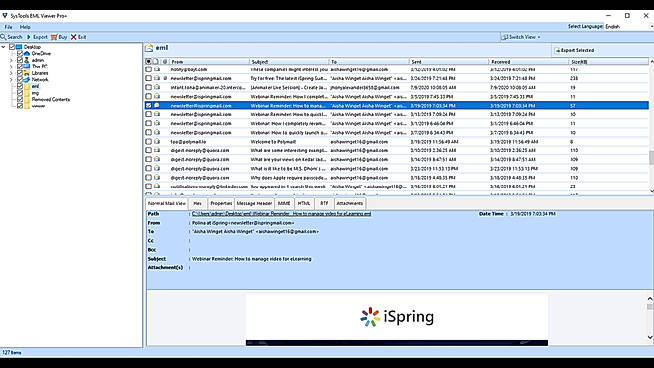Screen dimensions: 654x368
Task: Switch to RTF tab
Action: [324, 203]
